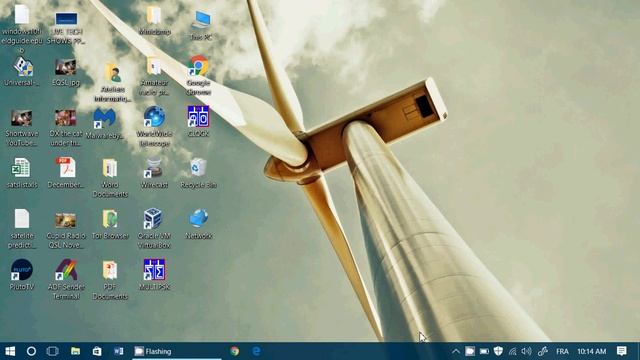
Task: Open Windows Defender shield tray icon
Action: pos(498,351)
